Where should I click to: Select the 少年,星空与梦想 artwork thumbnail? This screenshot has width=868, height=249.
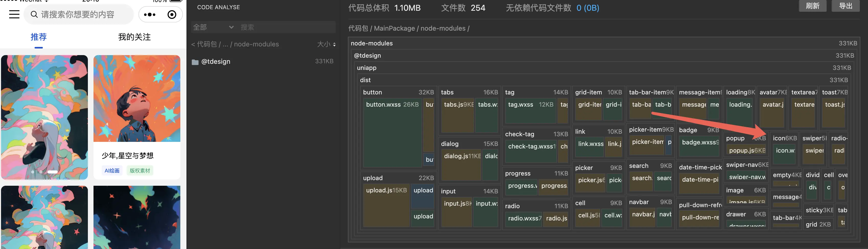coord(137,98)
